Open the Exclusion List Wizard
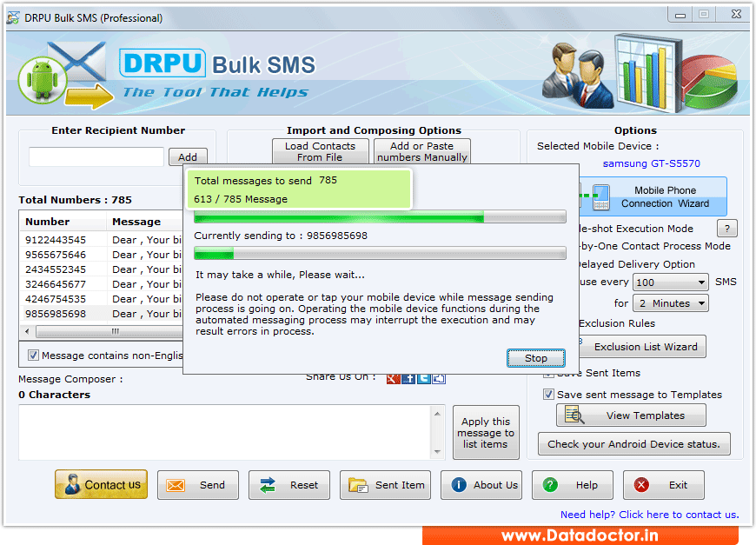This screenshot has height=545, width=756. 642,347
